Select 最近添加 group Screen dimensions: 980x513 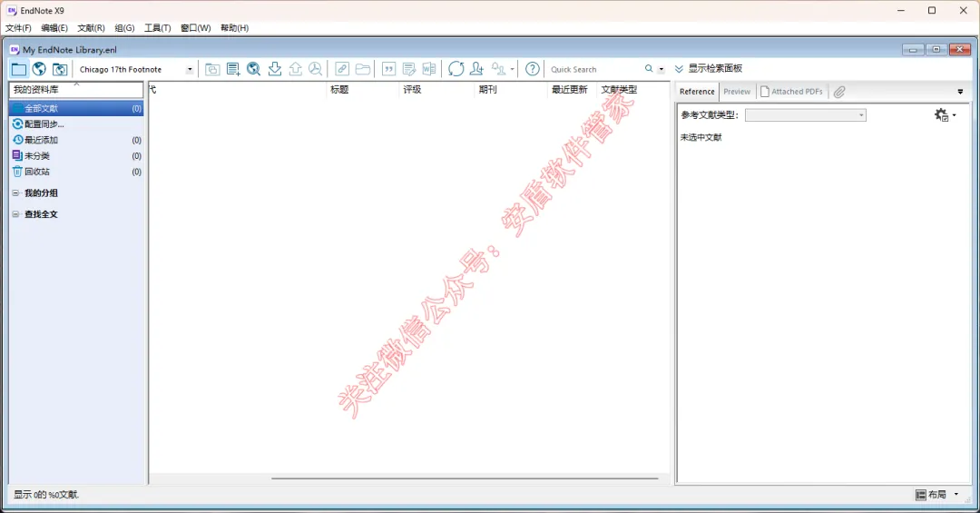click(x=76, y=140)
